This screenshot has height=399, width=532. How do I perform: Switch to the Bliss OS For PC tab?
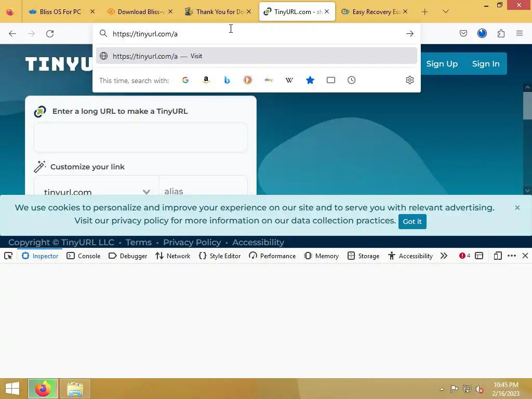[x=60, y=12]
